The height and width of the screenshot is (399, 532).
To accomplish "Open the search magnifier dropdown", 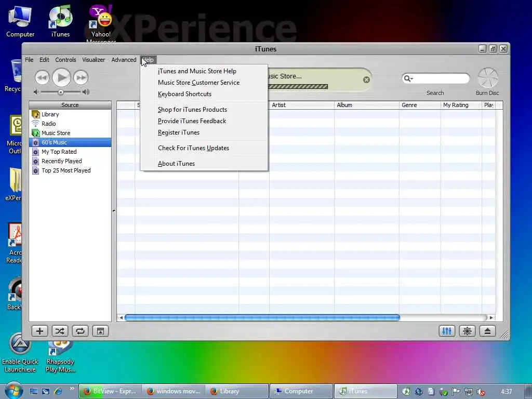I will click(x=407, y=79).
